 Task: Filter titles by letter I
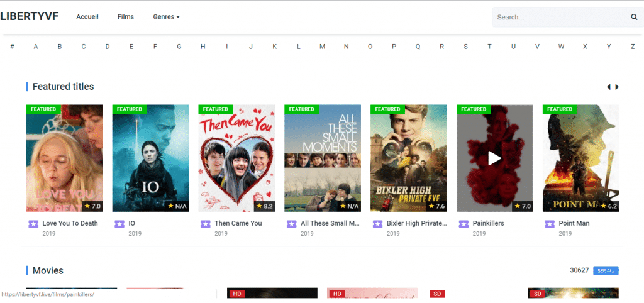tap(226, 47)
